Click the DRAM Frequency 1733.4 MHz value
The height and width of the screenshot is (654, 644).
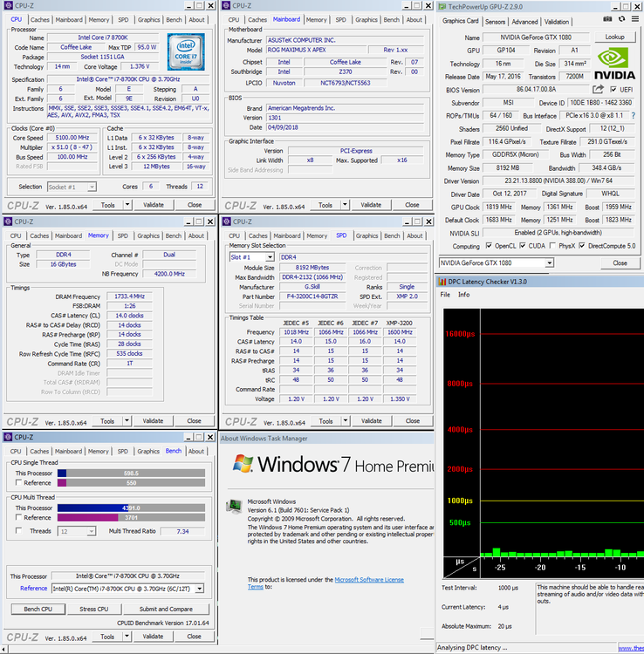[129, 296]
